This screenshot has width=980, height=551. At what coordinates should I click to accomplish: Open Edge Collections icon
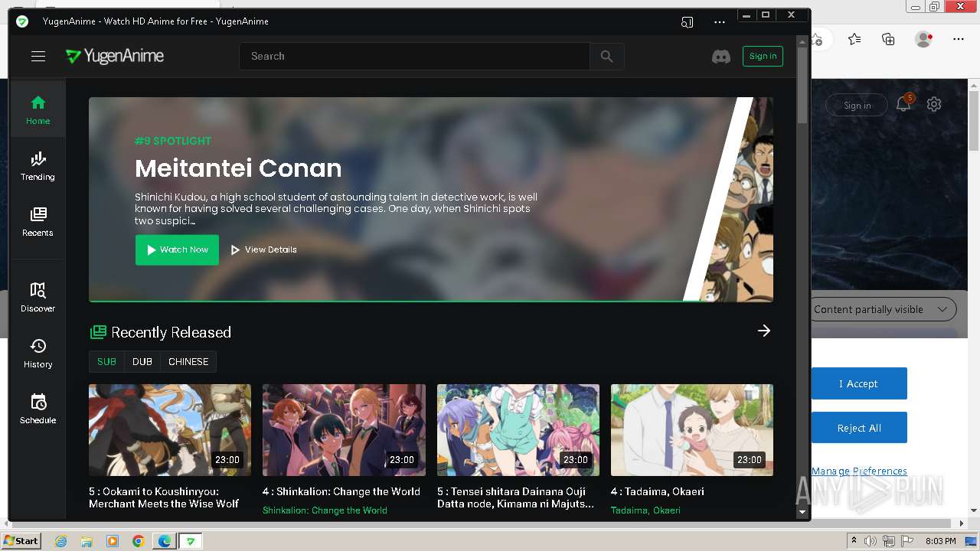[888, 39]
